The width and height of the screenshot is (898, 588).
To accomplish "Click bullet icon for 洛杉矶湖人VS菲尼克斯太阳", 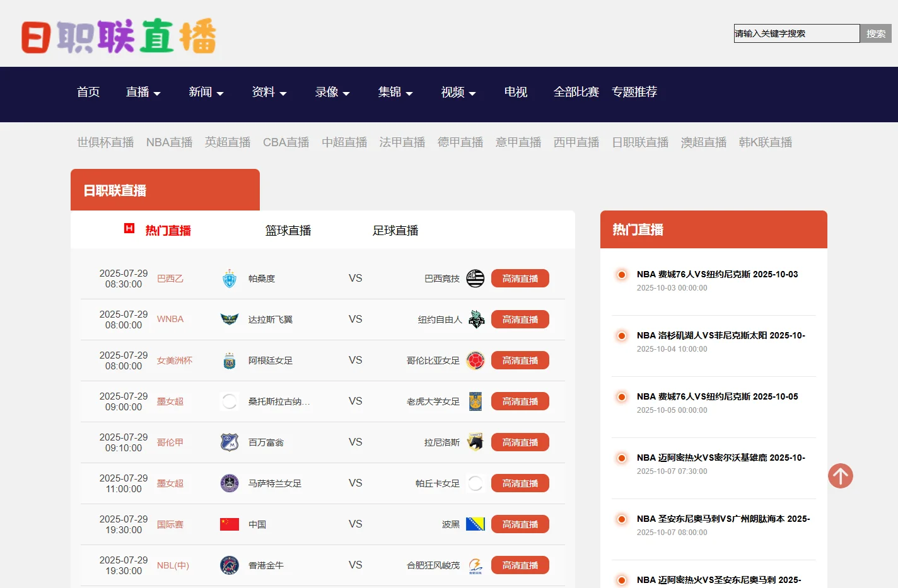I will [622, 335].
